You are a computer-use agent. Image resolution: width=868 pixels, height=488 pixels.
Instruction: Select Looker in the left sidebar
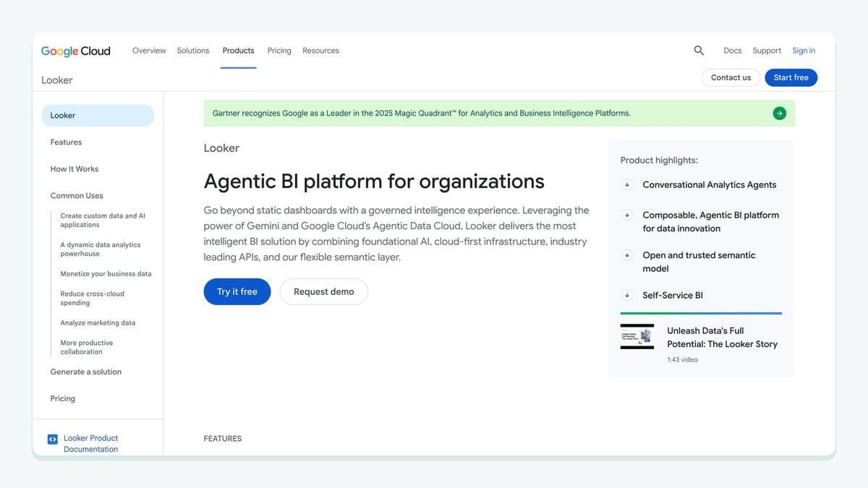pyautogui.click(x=98, y=116)
